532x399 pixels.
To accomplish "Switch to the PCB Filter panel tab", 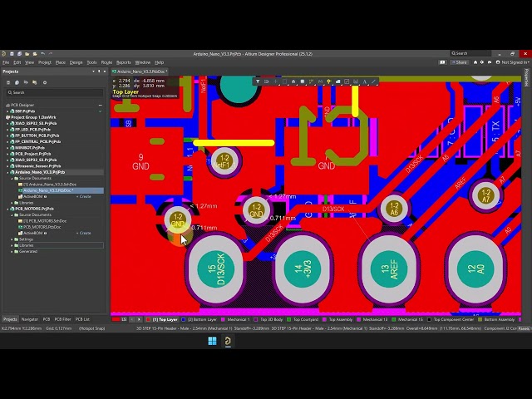I will click(63, 319).
